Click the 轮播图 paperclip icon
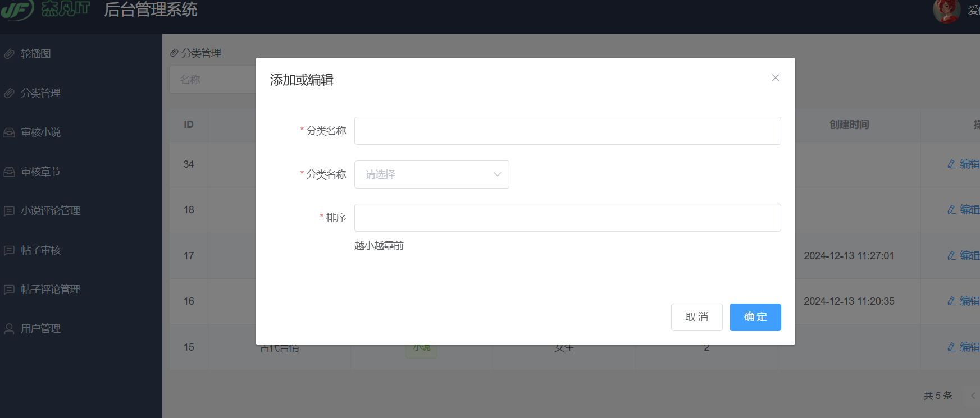 tap(10, 54)
